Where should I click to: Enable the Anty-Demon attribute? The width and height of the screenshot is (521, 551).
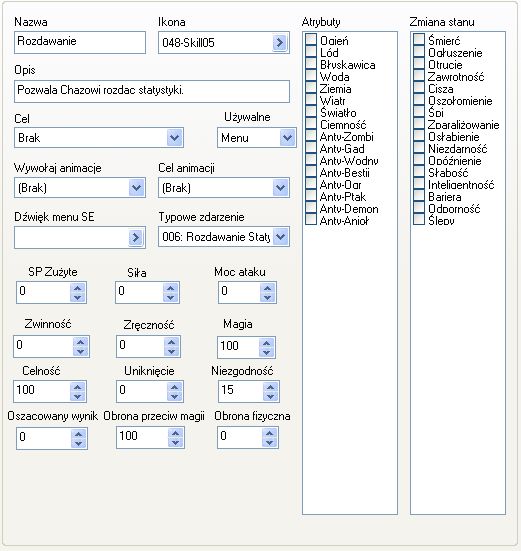click(x=311, y=207)
